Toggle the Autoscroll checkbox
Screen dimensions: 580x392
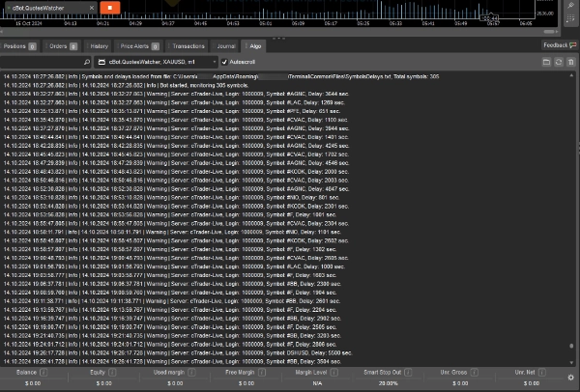(x=224, y=61)
